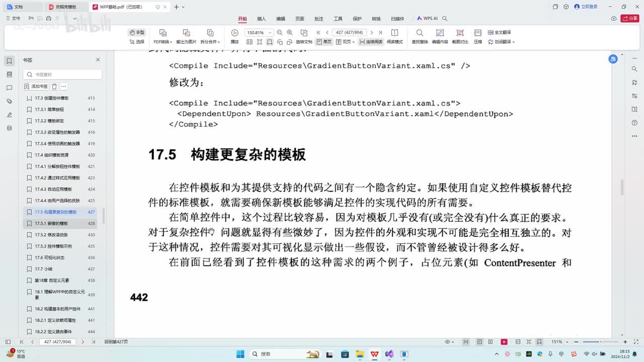644x362 pixels.
Task: Open the 拆分合并 split-merge dropdown
Action: coord(210,42)
